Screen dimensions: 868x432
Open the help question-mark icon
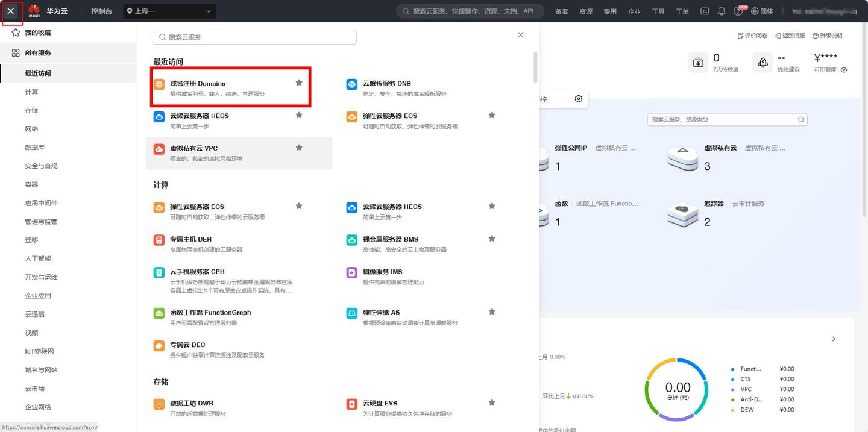(738, 11)
